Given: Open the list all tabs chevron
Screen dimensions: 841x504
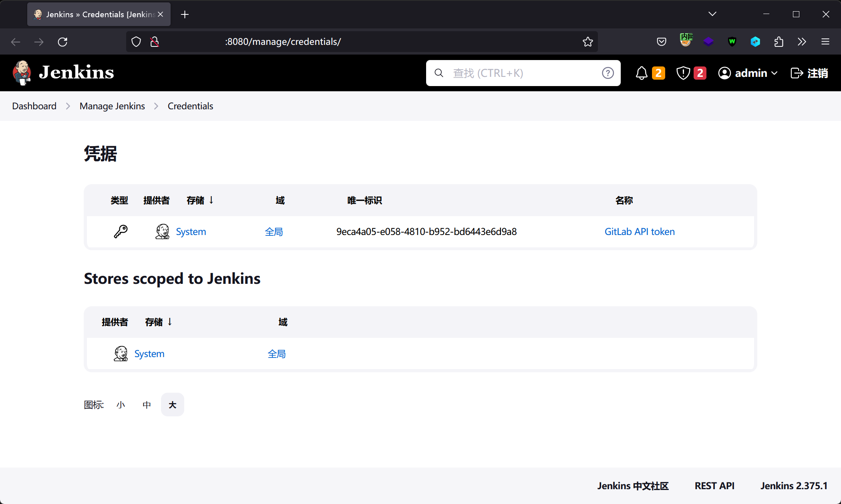Looking at the screenshot, I should point(712,14).
